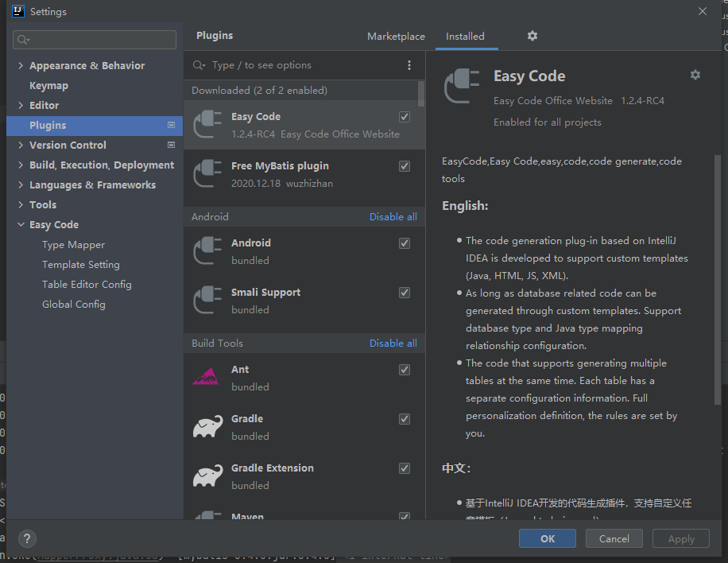
Task: Click the Cancel button
Action: [x=614, y=539]
